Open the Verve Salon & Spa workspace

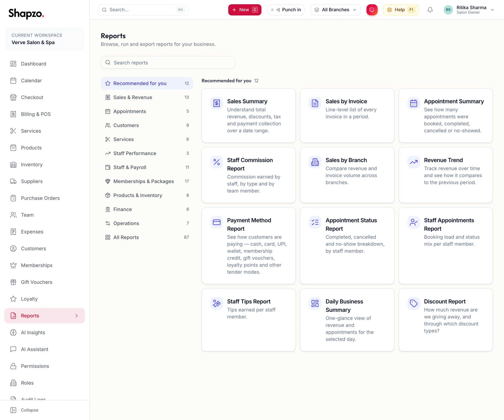click(x=45, y=39)
